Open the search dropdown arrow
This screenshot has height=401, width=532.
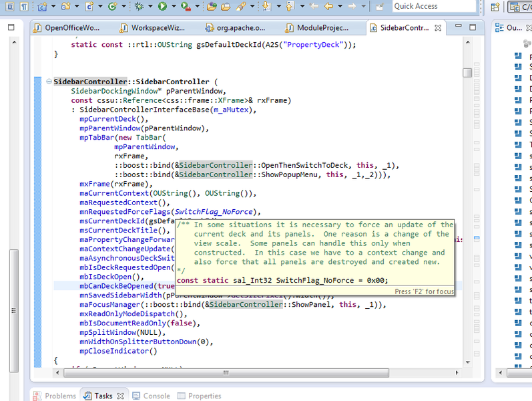click(x=252, y=6)
